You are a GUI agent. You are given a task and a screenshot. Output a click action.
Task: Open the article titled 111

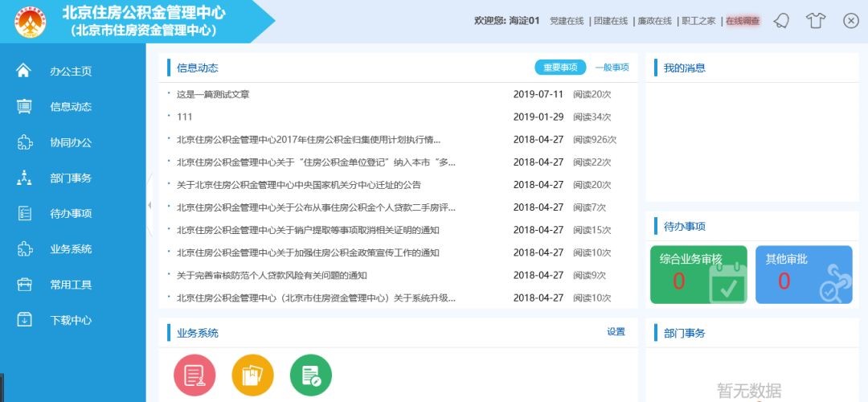click(x=184, y=117)
